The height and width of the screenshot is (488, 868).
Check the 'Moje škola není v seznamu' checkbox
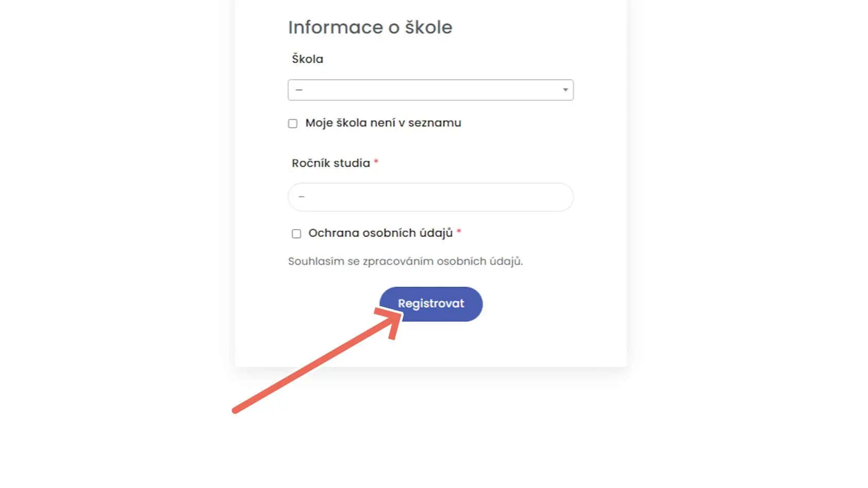tap(293, 124)
